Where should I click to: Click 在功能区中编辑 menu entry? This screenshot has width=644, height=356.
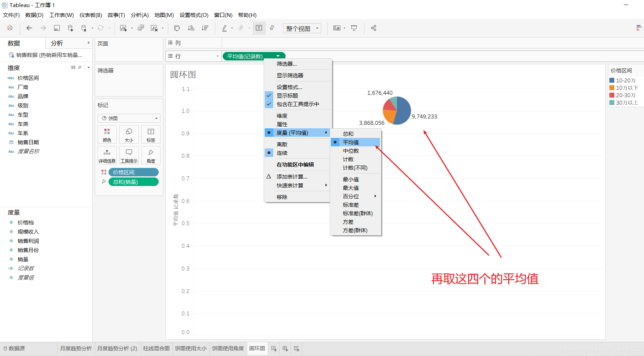click(297, 165)
